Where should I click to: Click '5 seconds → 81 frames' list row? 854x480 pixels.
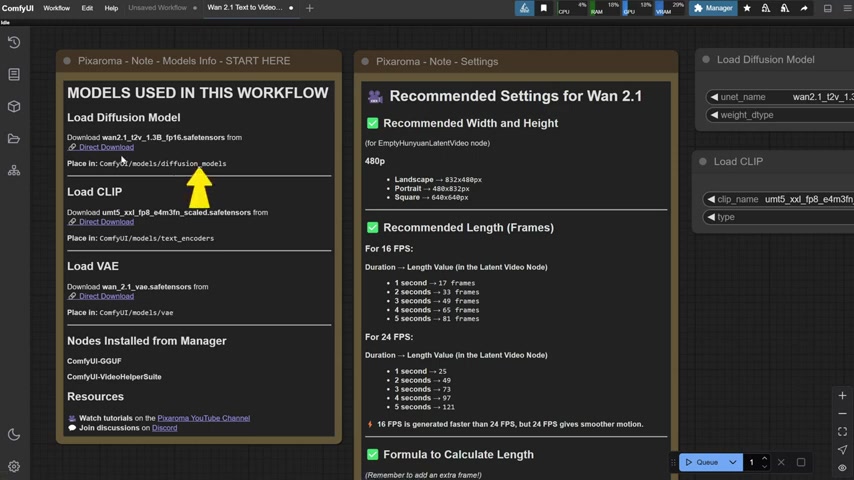click(x=437, y=319)
